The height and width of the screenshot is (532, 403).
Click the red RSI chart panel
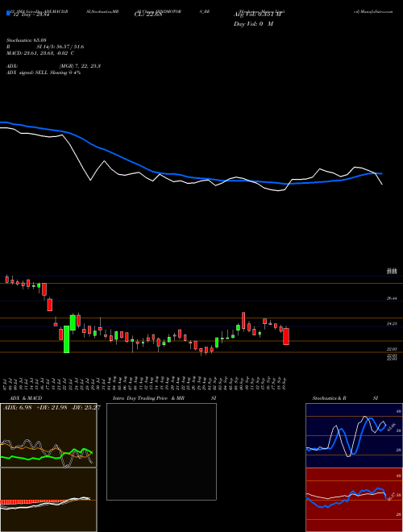(354, 500)
